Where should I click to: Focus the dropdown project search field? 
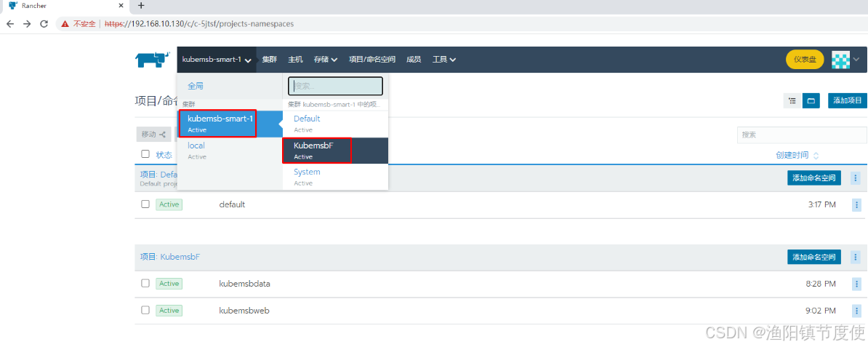tap(335, 87)
